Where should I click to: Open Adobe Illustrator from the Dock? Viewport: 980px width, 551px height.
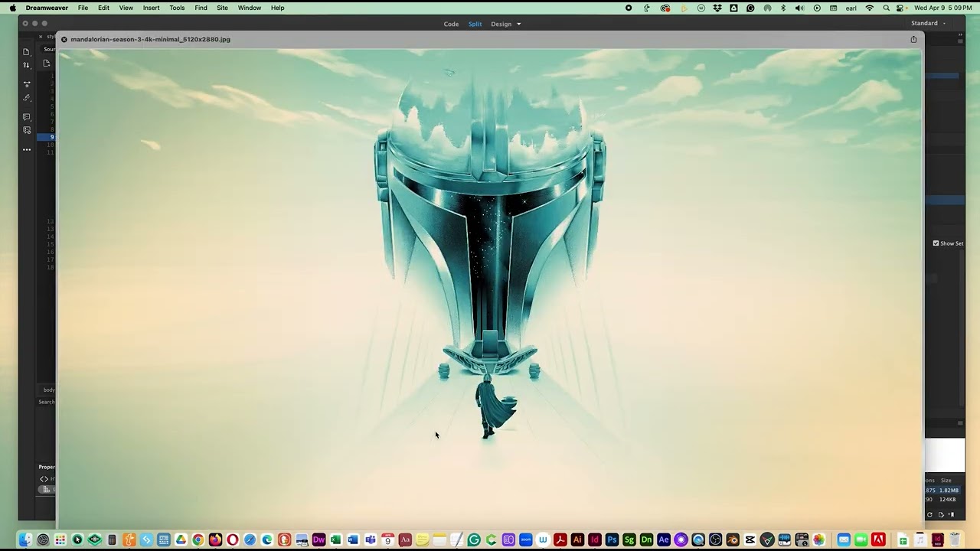coord(577,540)
